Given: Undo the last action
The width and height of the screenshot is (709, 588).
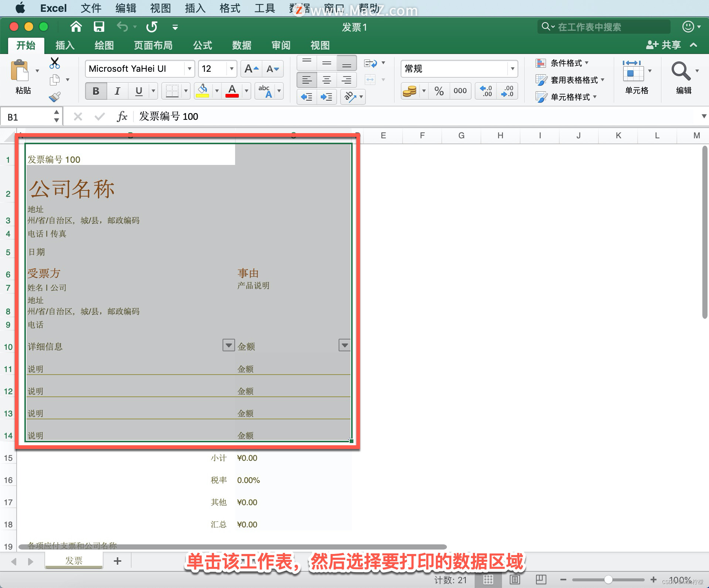Looking at the screenshot, I should (122, 27).
